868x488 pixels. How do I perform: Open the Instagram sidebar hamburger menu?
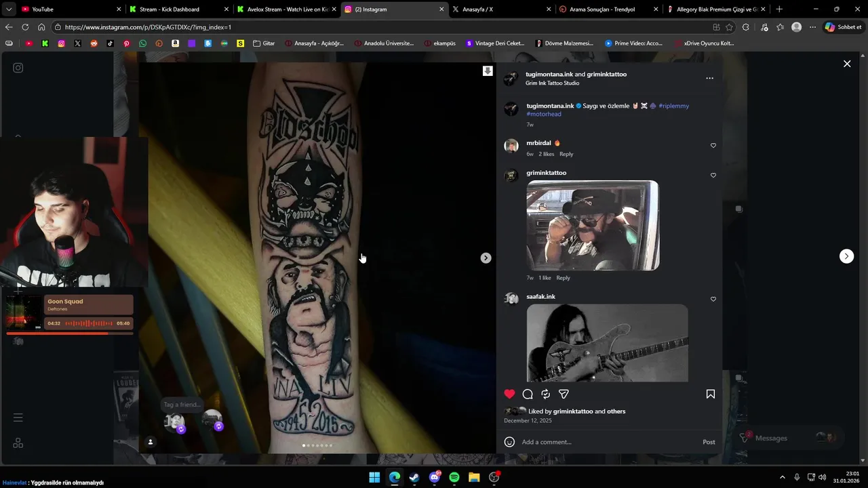18,418
